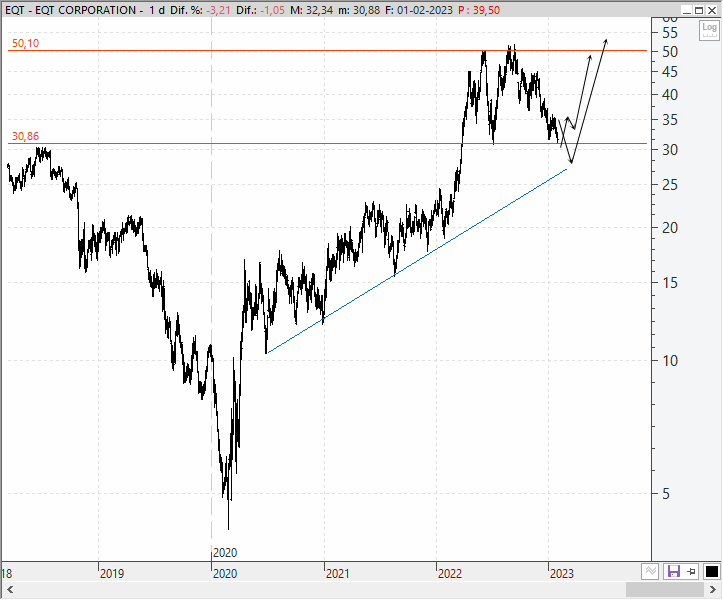Screen dimensions: 723x600
Task: Click the double-chevron collapse icon
Action: [650, 572]
